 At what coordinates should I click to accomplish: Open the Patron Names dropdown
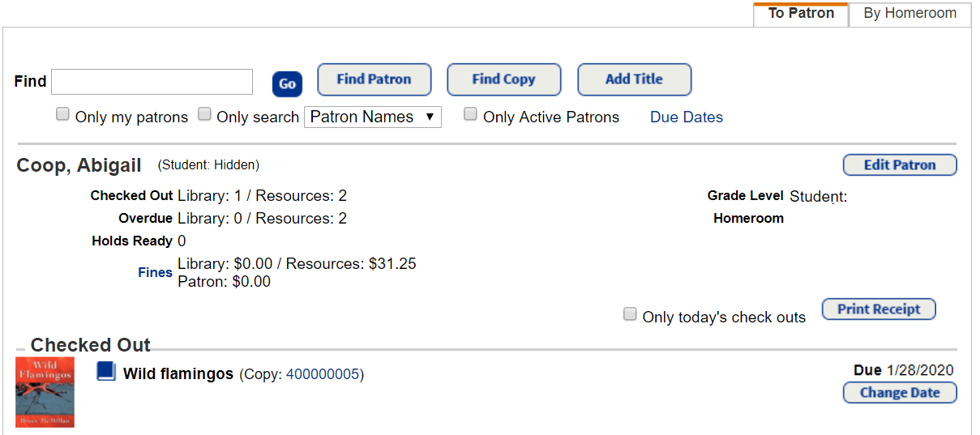click(372, 117)
